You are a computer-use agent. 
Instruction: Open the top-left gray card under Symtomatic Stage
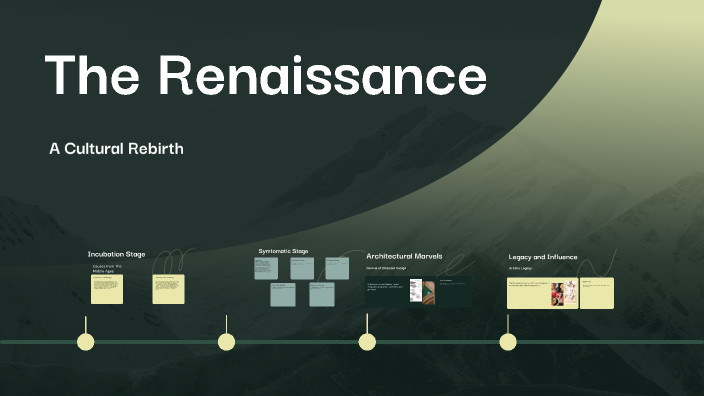click(x=266, y=268)
